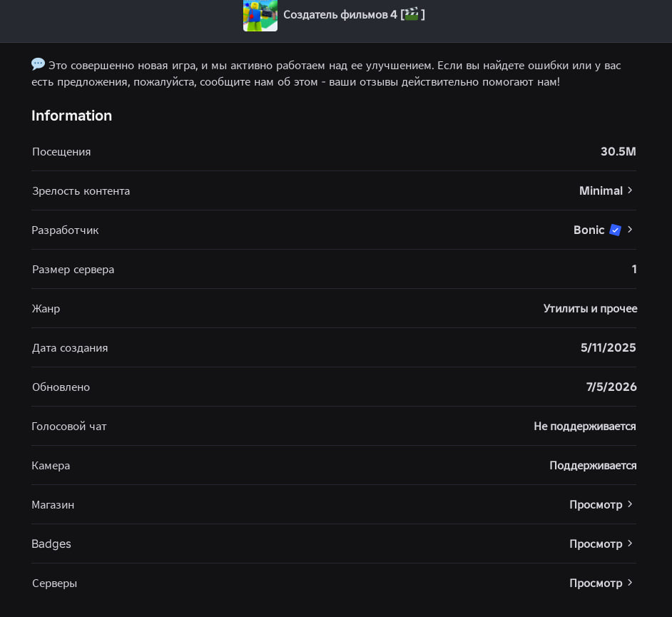Click the chevron arrow in Магазин row
Viewport: 672px width, 617px height.
[x=630, y=504]
